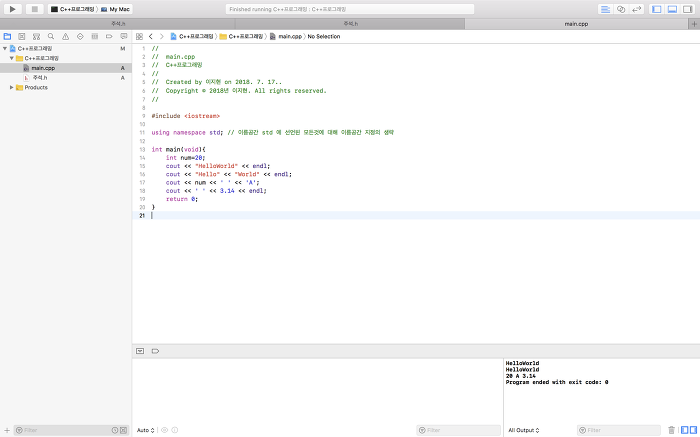Show only source-controlled files

pos(123,430)
